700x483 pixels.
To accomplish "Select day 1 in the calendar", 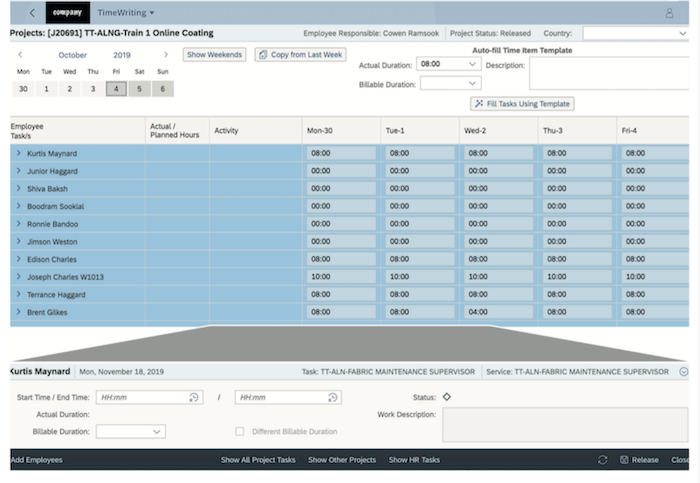I will click(x=46, y=89).
